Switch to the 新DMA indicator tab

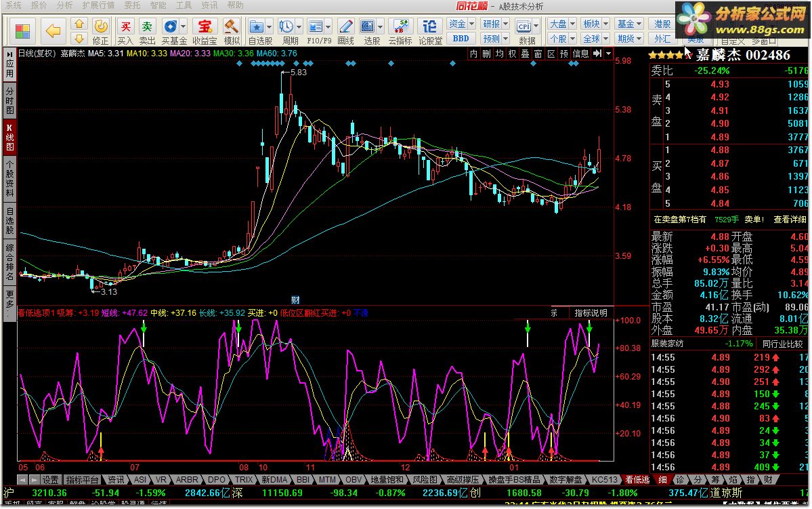pos(274,479)
